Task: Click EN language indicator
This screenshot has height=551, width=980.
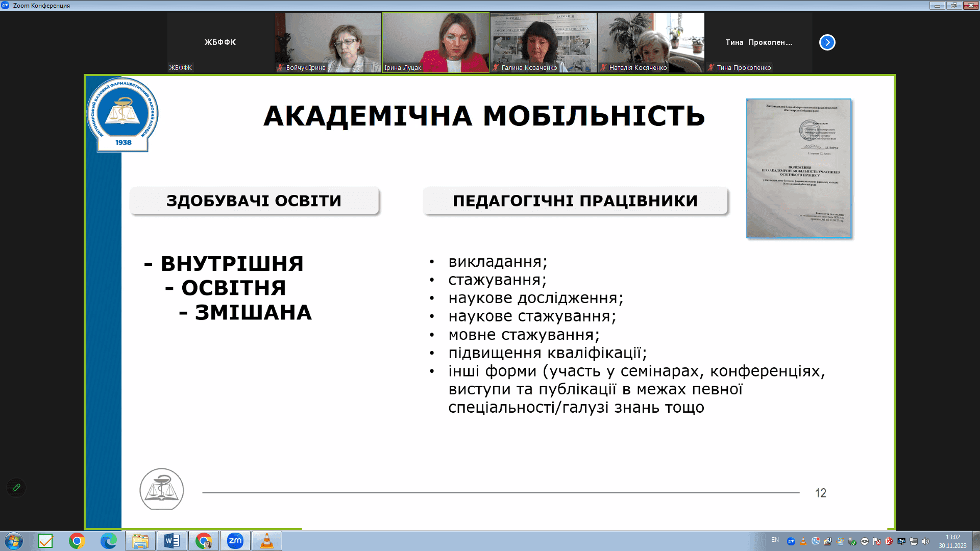Action: (775, 540)
